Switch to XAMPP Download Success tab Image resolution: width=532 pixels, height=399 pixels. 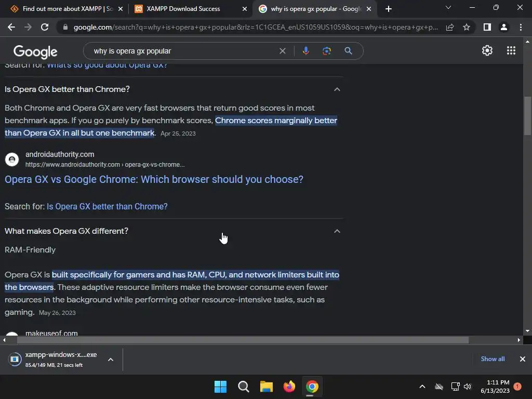click(x=190, y=9)
